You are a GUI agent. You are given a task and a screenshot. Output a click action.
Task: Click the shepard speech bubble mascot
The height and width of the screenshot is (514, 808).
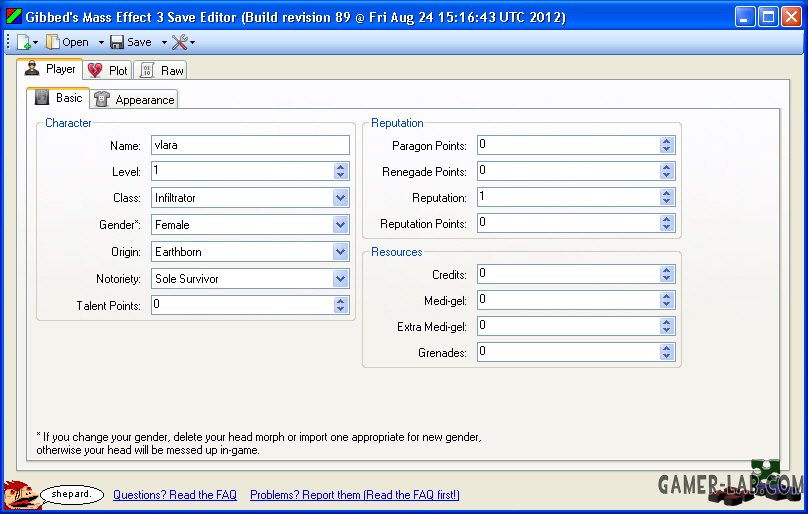pyautogui.click(x=54, y=495)
